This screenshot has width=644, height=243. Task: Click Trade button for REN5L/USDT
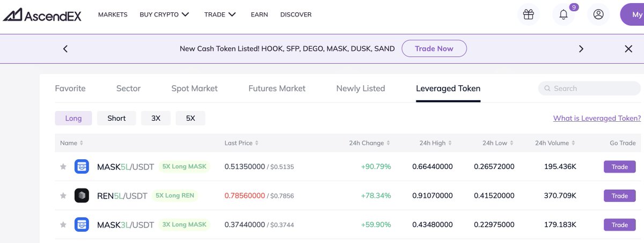pos(620,196)
